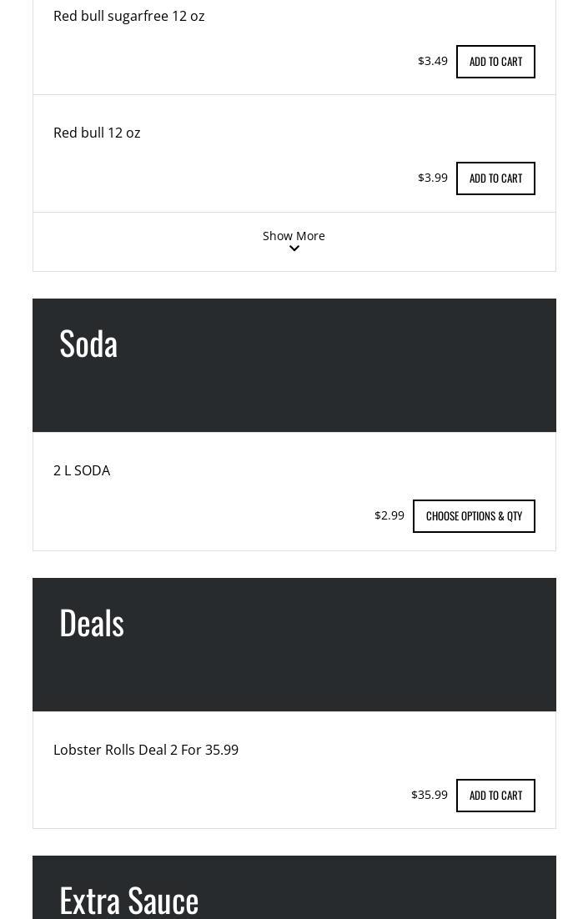
Task: Click the Show More text label
Action: pos(294,236)
